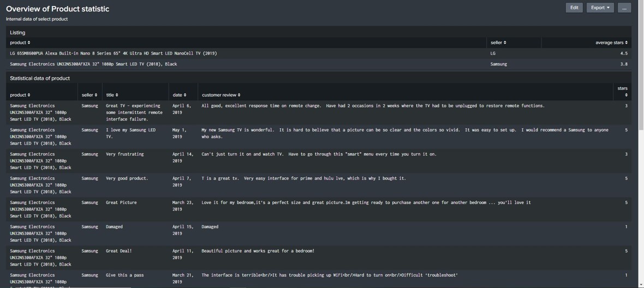
Task: Sort statistical table by stars header
Action: click(x=623, y=92)
